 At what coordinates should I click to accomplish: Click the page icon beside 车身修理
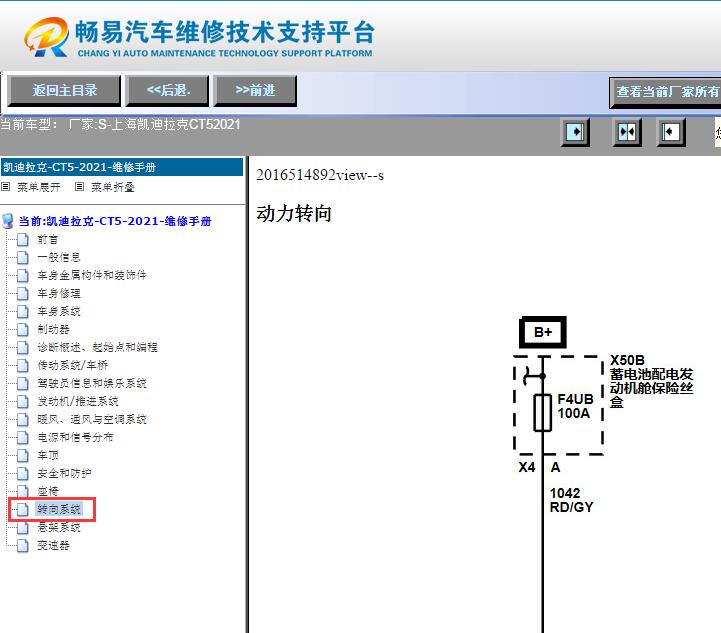point(23,293)
